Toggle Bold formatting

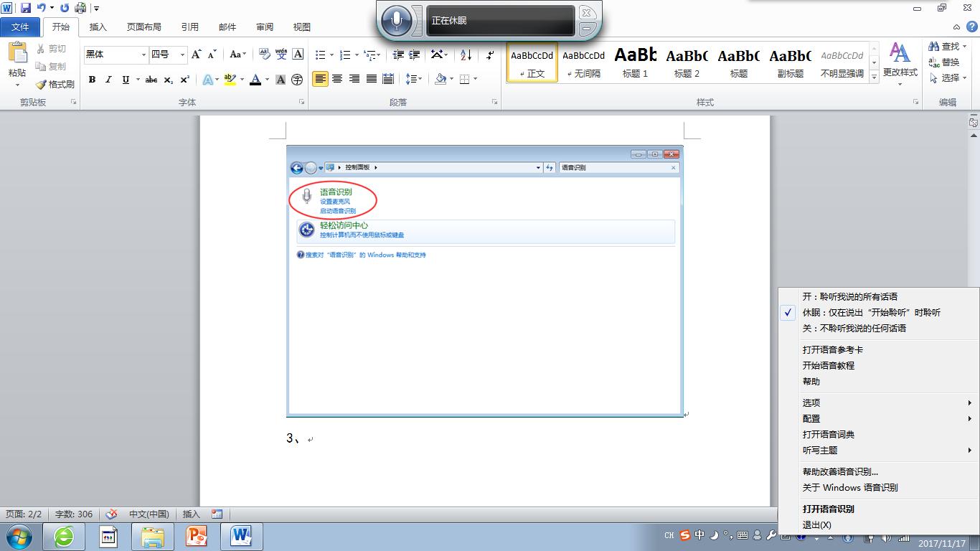92,80
